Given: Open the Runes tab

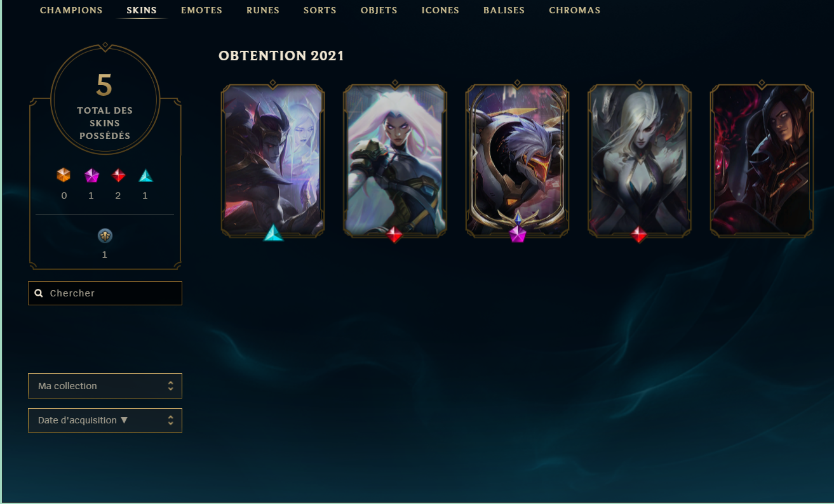Looking at the screenshot, I should pos(263,10).
